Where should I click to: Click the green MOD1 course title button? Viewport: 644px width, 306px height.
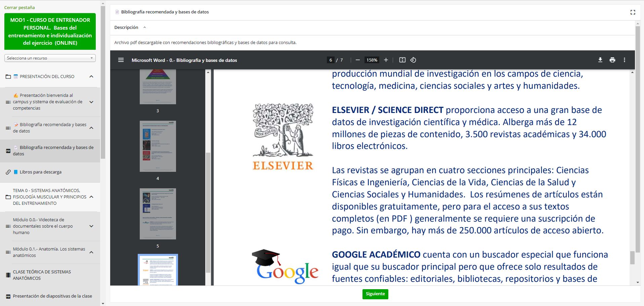[x=50, y=32]
